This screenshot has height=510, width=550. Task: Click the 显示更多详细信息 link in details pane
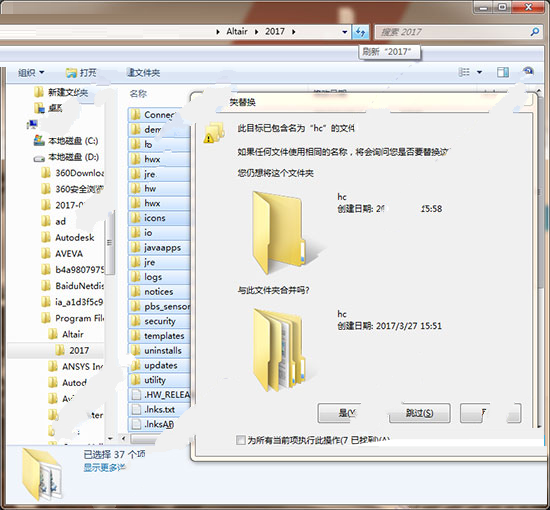104,468
